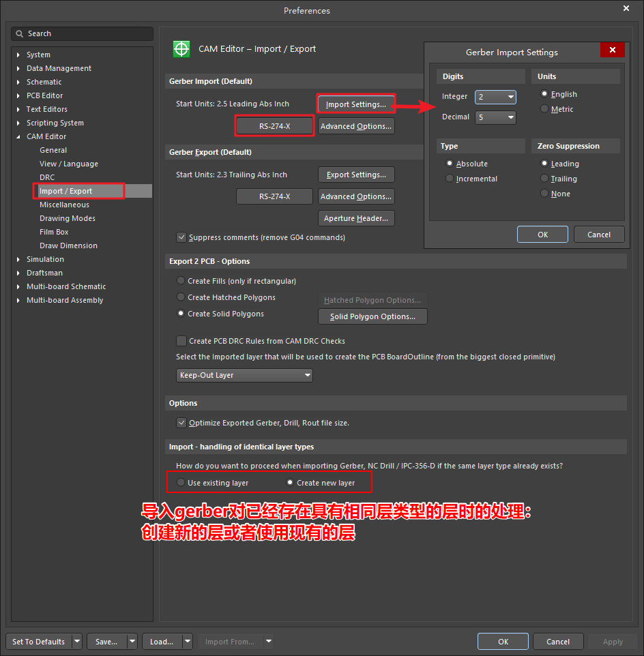Click Set To Defaults button

click(38, 642)
